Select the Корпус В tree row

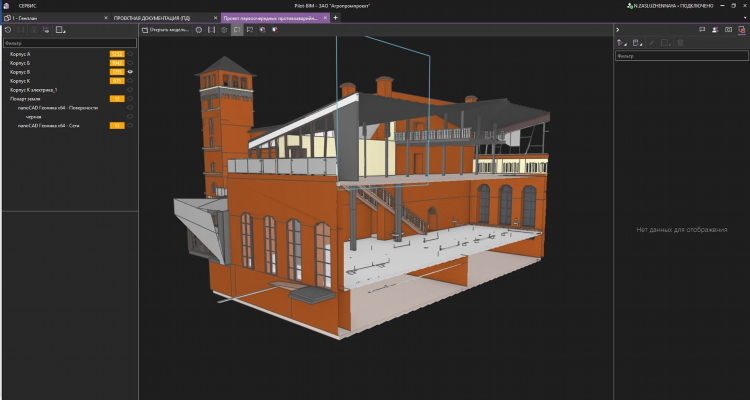pyautogui.click(x=70, y=72)
